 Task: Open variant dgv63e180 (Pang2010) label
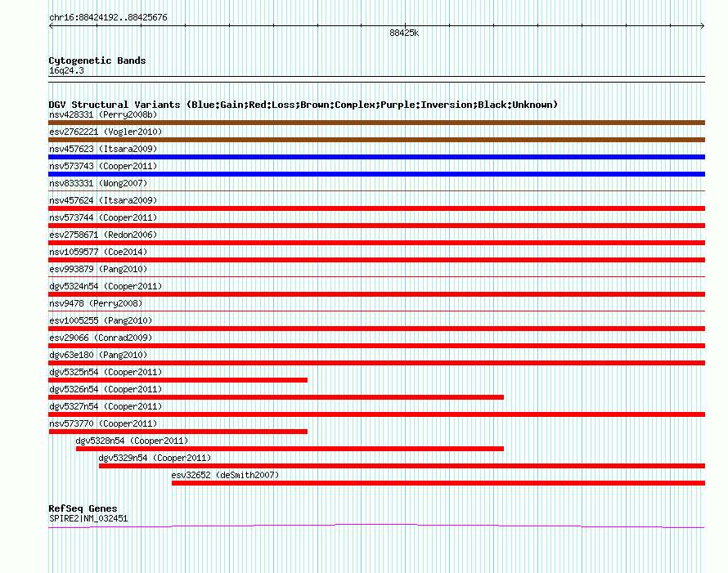click(98, 355)
